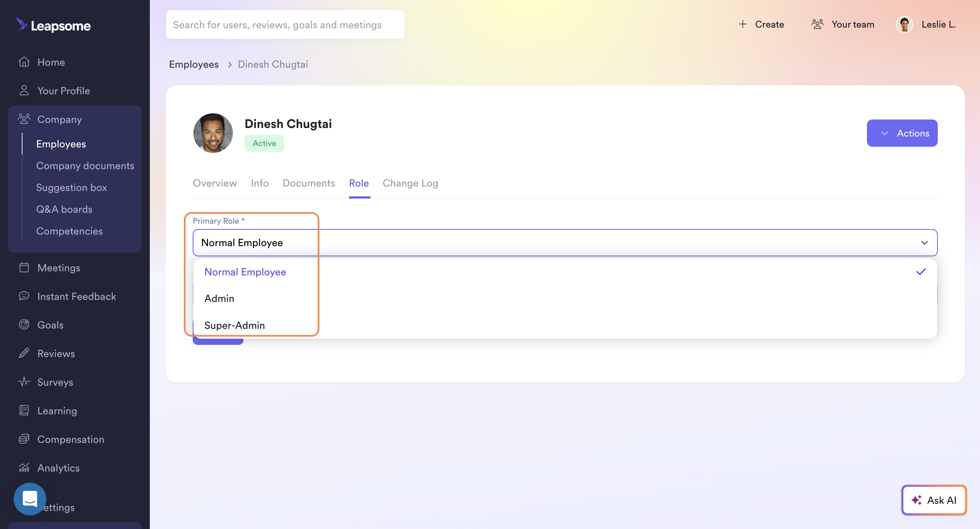Select Admin role option
The height and width of the screenshot is (529, 980).
[x=565, y=299]
